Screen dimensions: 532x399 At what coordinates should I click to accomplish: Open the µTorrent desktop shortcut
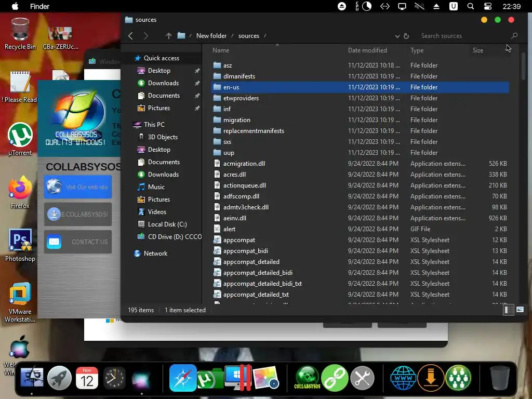20,139
